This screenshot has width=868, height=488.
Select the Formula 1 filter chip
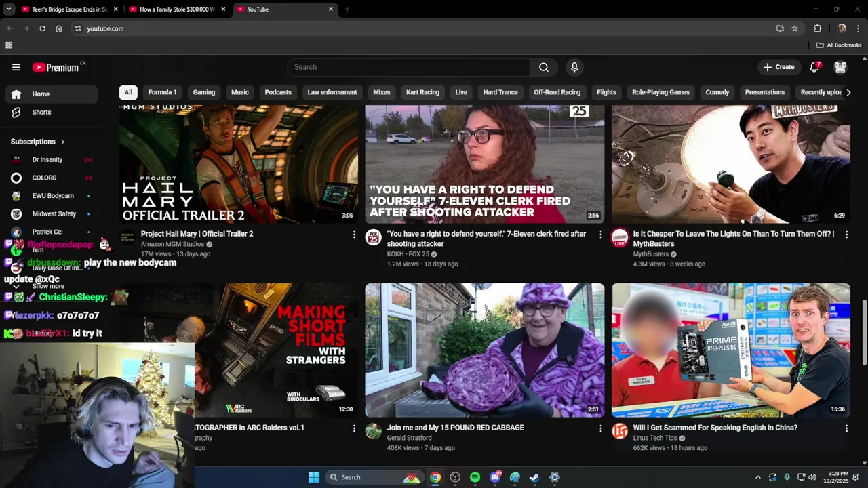[x=163, y=92]
